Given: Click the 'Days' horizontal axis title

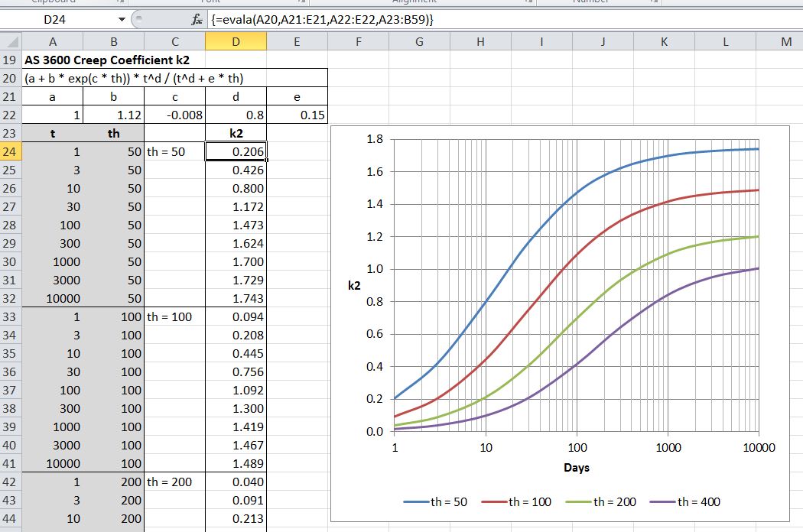Looking at the screenshot, I should pyautogui.click(x=576, y=468).
